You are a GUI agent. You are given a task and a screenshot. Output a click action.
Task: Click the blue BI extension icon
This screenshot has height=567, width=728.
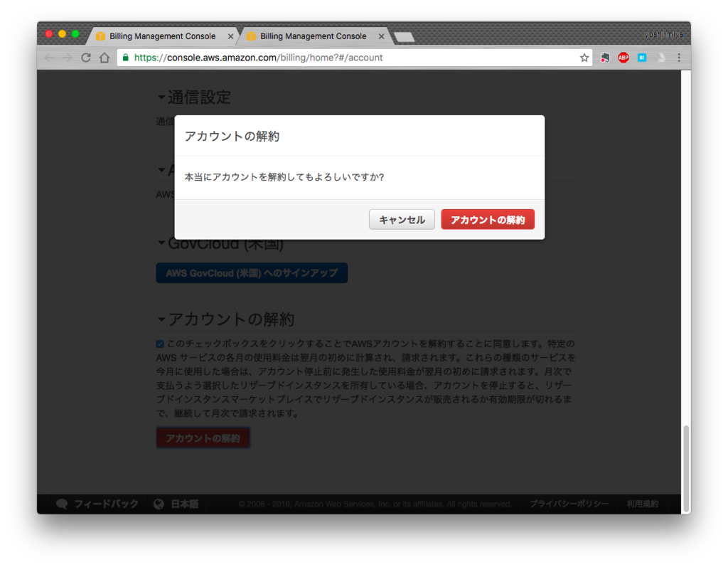pos(642,58)
